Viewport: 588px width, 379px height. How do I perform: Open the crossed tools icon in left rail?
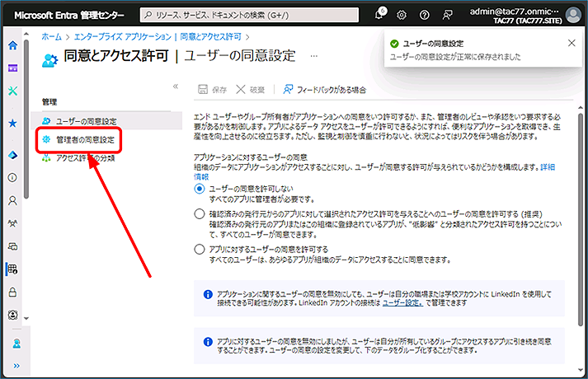pyautogui.click(x=12, y=91)
